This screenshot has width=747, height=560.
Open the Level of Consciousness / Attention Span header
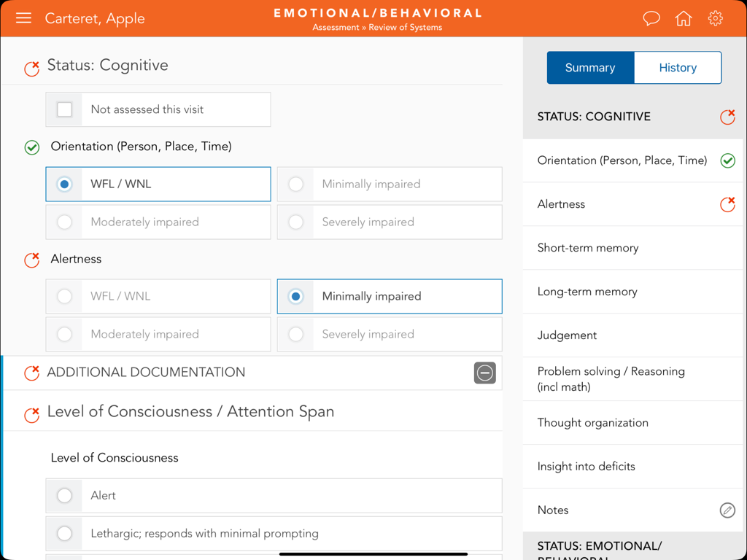(x=190, y=411)
